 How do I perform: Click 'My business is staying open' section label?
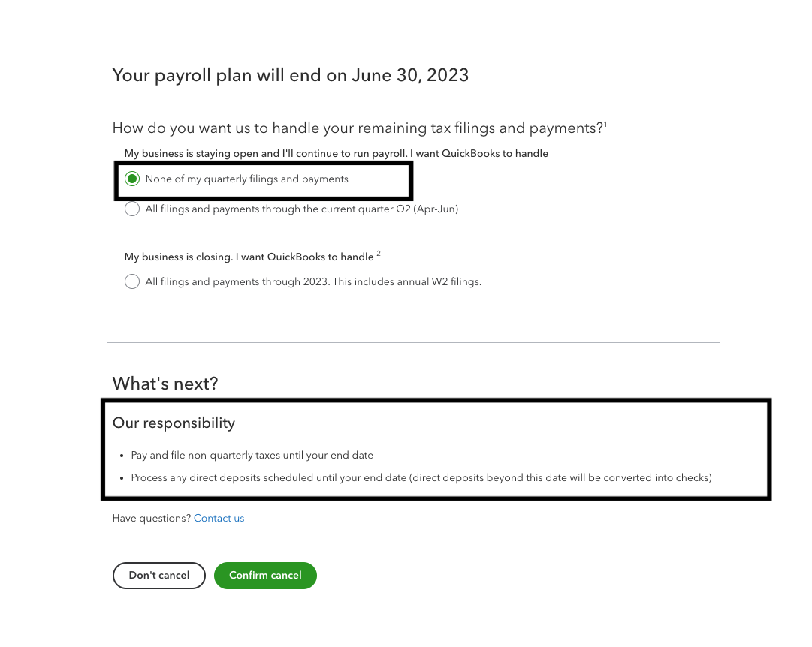point(336,154)
